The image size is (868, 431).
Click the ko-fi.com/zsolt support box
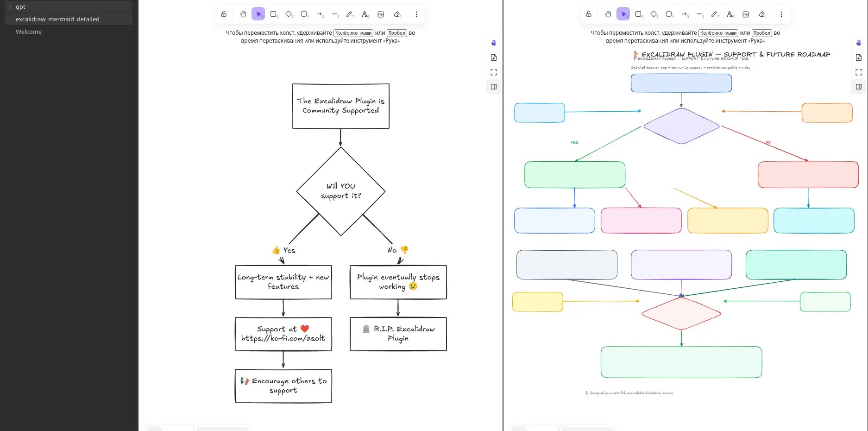[283, 334]
